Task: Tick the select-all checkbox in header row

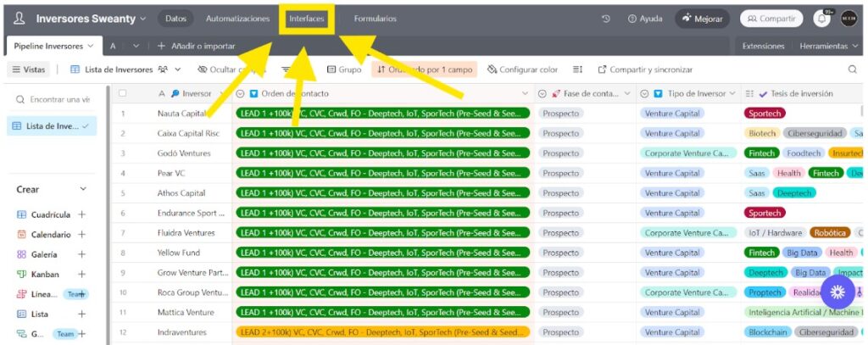Action: 123,94
